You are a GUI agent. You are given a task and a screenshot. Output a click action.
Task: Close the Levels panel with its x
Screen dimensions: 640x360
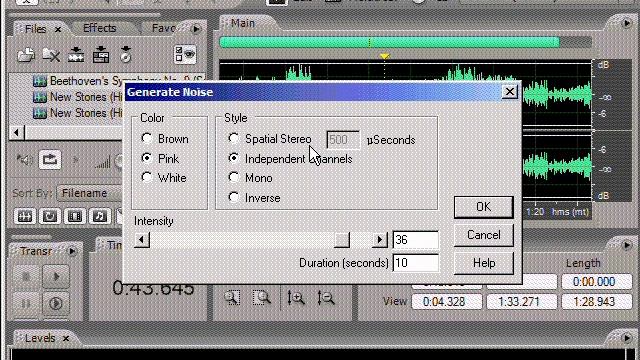[66, 339]
